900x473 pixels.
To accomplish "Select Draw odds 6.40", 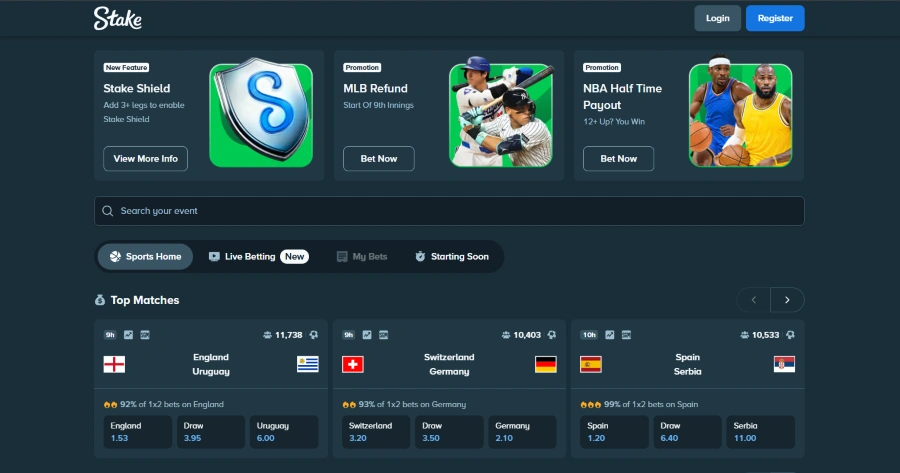I will (688, 432).
